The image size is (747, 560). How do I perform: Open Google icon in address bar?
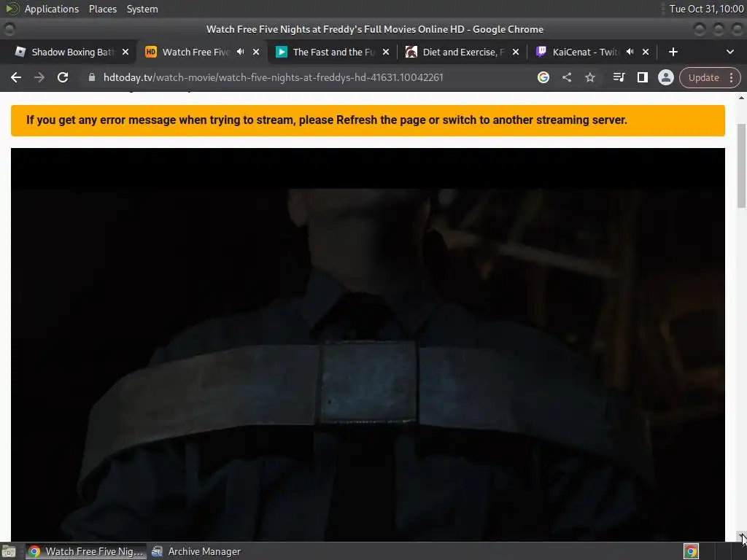point(543,77)
